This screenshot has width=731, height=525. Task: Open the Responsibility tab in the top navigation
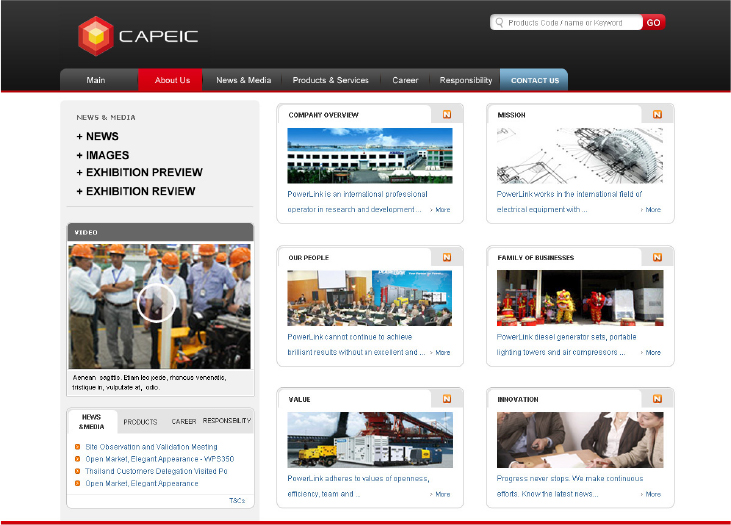tap(465, 80)
